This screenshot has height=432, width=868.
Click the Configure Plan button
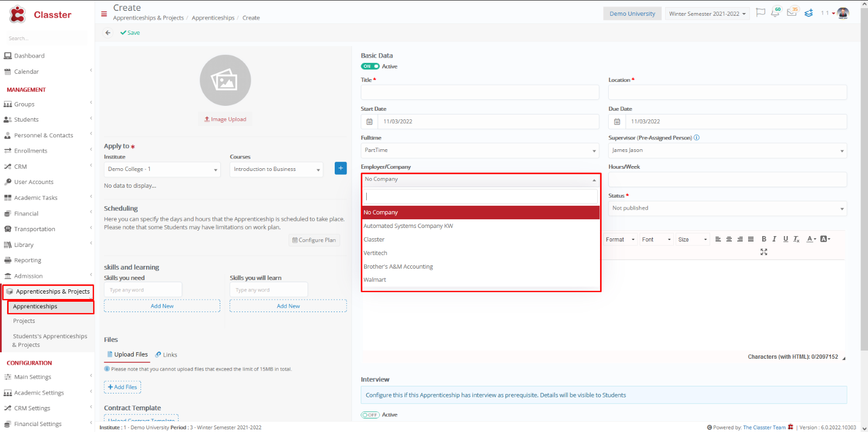point(314,240)
